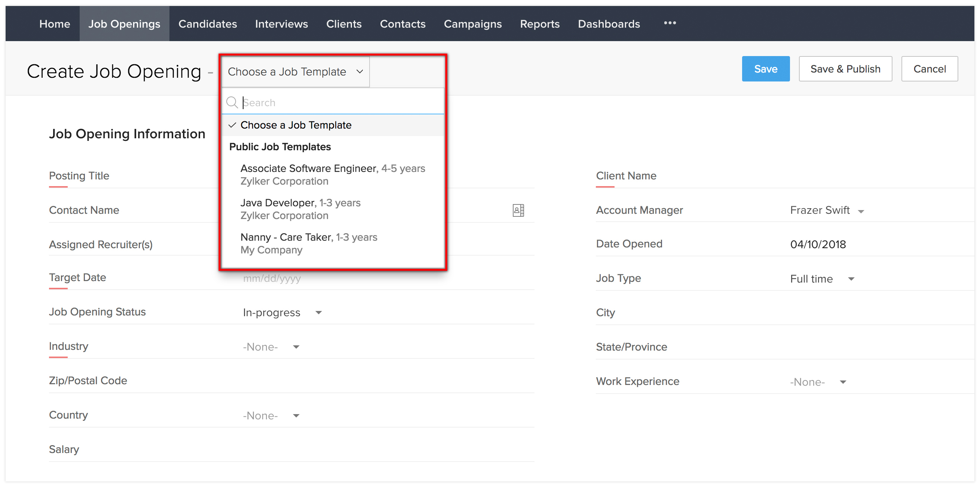Expand the Choose a Job Template dropdown
Viewport: 980px width, 487px height.
(295, 71)
